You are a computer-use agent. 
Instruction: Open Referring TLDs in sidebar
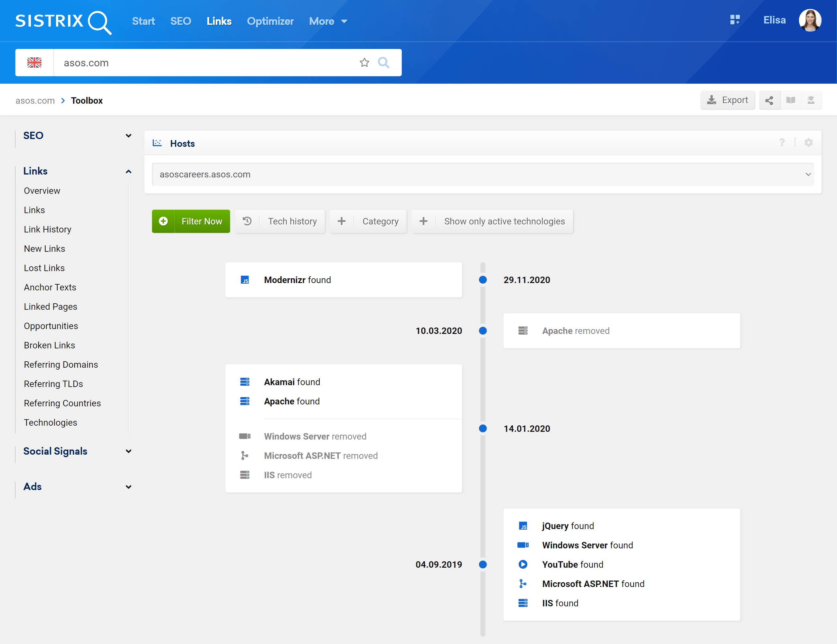[53, 384]
